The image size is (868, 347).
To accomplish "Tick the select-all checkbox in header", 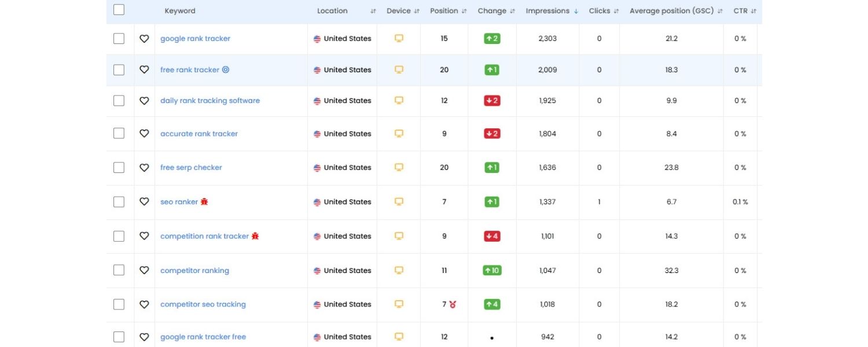I will pos(119,10).
